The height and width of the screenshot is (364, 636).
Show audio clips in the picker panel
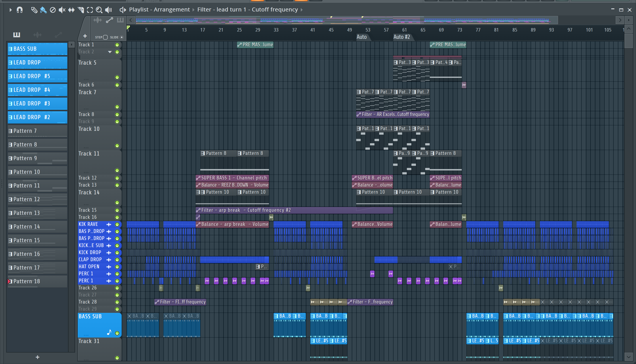tap(37, 34)
